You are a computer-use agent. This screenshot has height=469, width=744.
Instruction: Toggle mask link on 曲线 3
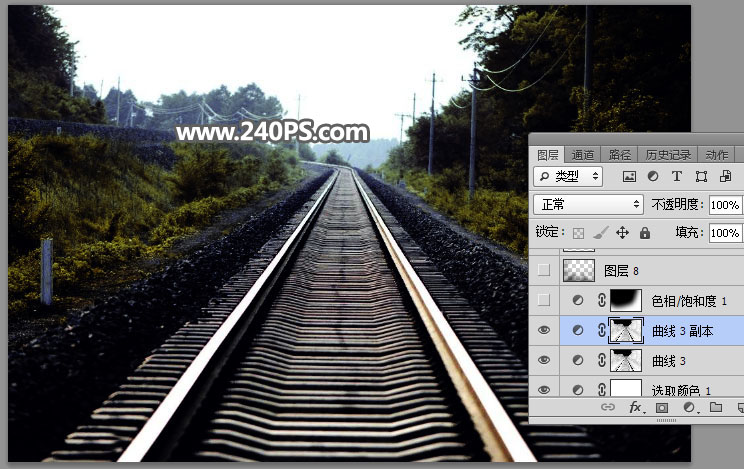(x=602, y=360)
